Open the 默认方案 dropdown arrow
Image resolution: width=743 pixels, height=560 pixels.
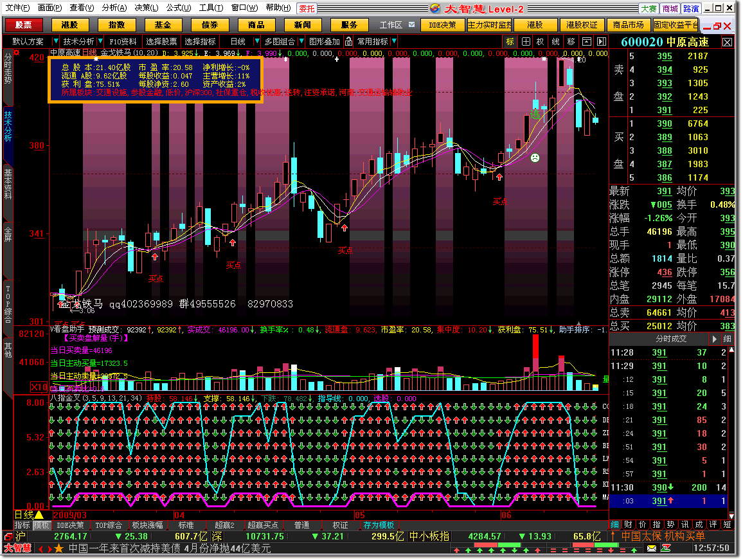click(x=55, y=42)
